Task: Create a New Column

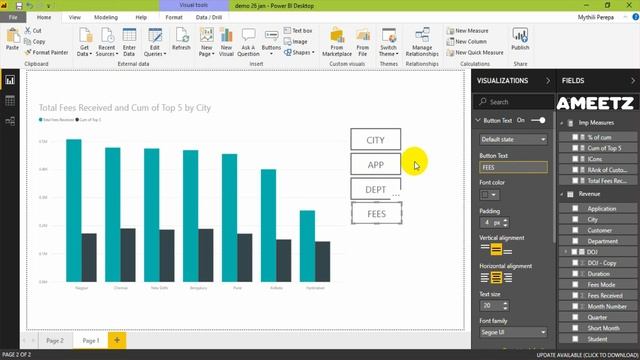Action: coord(467,42)
